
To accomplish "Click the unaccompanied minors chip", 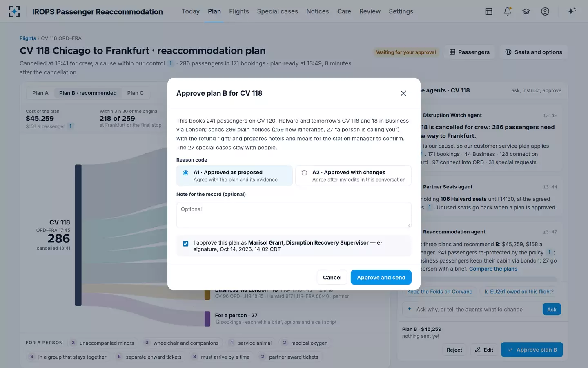I will tap(102, 343).
